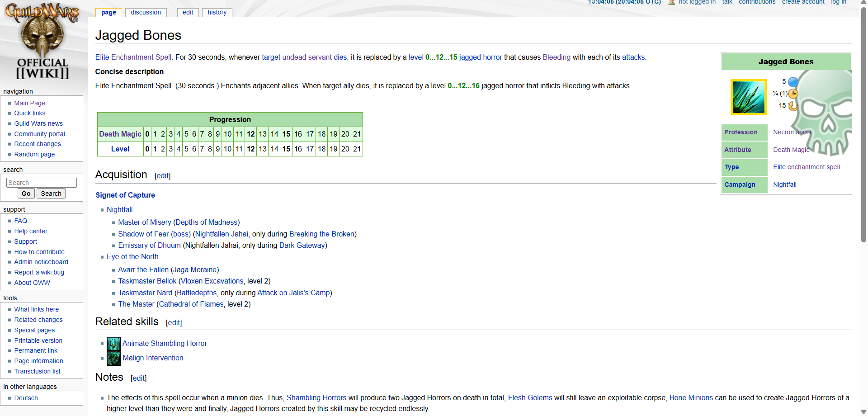Click Death Magic in Progression table
The image size is (868, 416).
click(x=120, y=134)
